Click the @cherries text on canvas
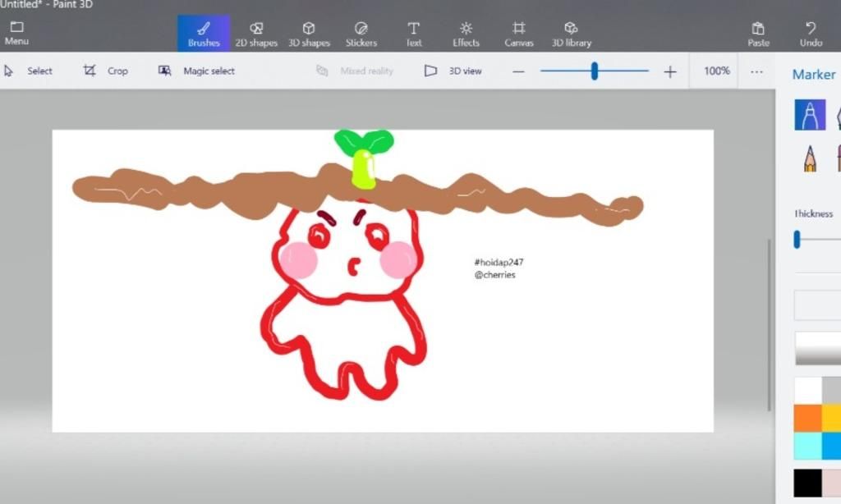841x504 pixels. coord(494,274)
